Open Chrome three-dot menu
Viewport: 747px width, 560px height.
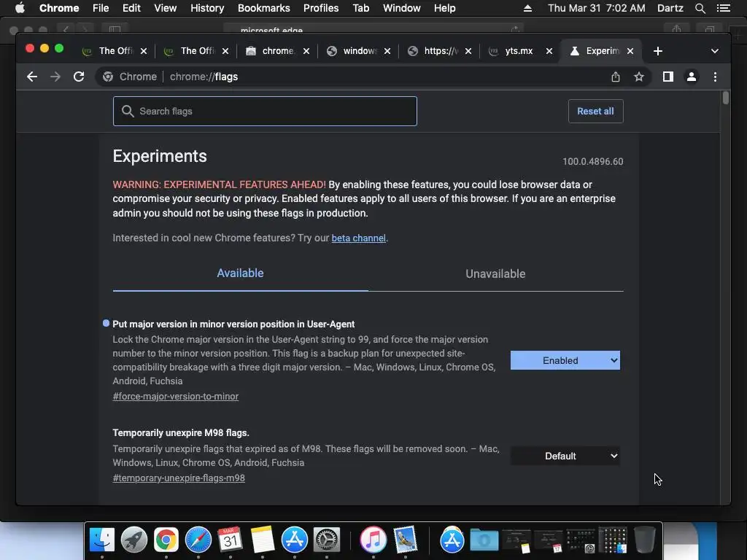715,77
